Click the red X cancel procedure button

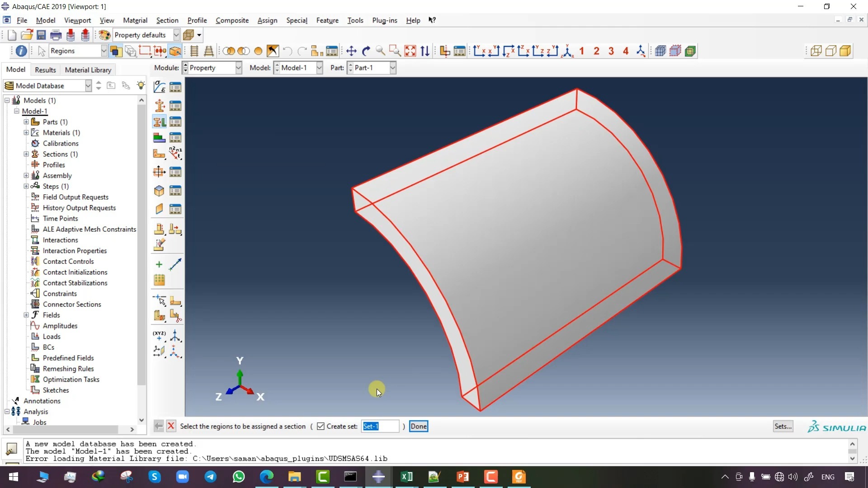coord(171,426)
